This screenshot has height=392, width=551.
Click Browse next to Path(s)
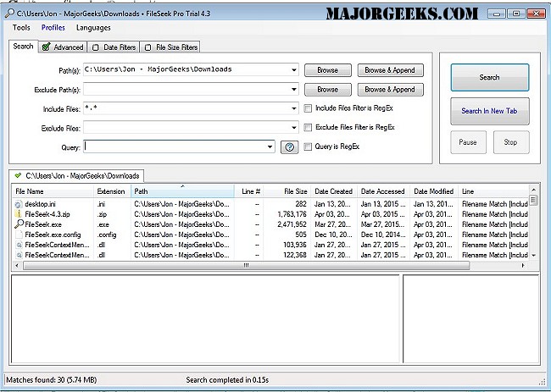coord(327,70)
